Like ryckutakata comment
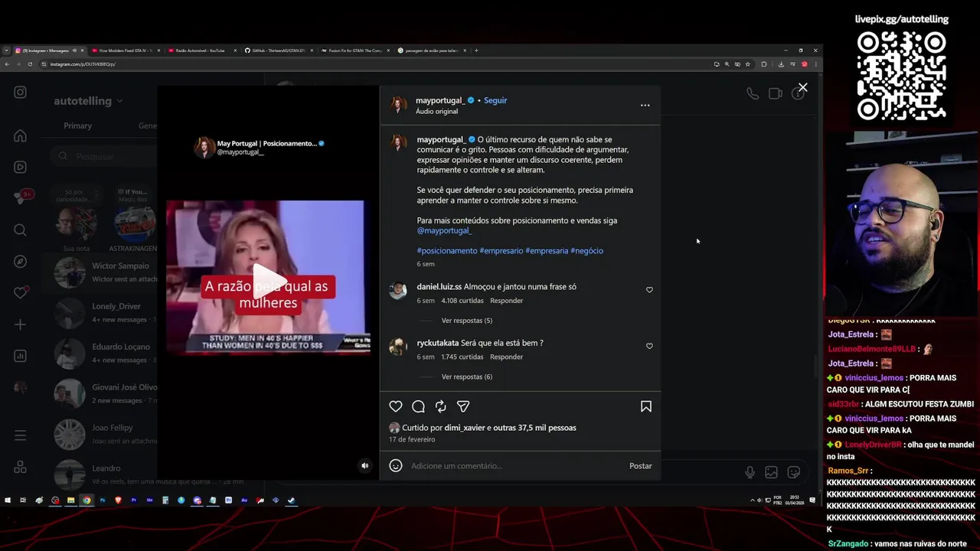 coord(649,346)
